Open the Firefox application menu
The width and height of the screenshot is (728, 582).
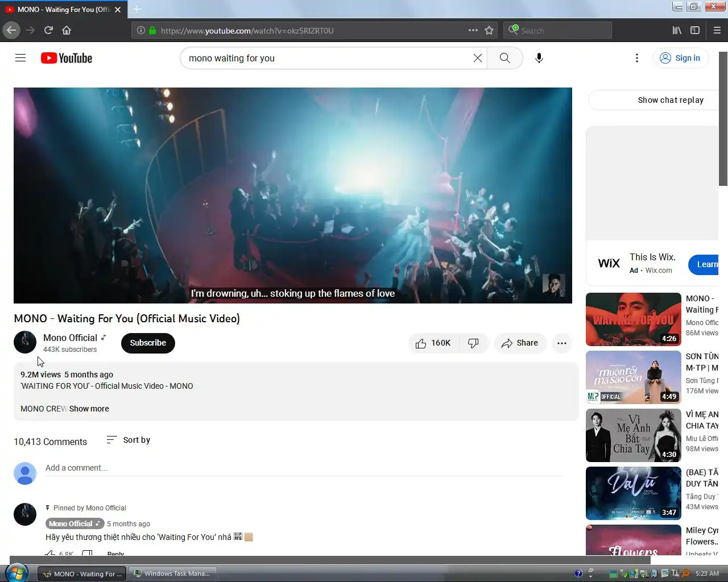click(717, 30)
